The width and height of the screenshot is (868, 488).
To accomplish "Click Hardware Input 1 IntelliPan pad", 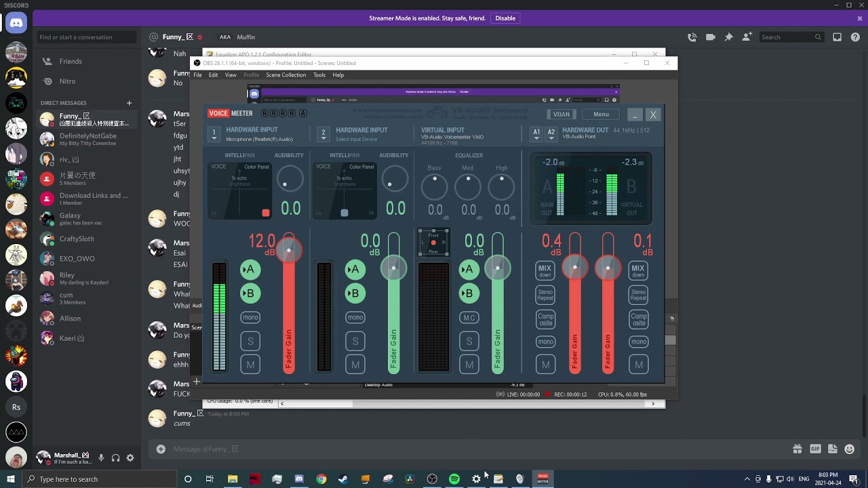I will click(x=240, y=190).
